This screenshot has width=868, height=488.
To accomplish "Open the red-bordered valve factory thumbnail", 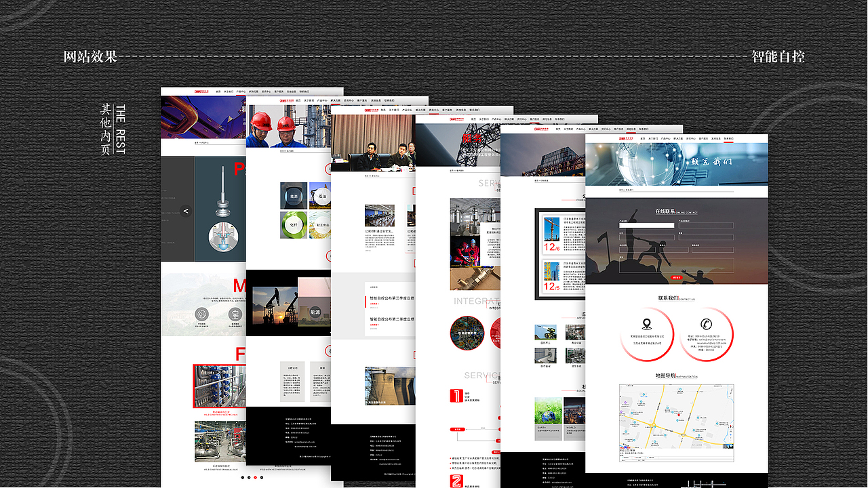I will [219, 385].
